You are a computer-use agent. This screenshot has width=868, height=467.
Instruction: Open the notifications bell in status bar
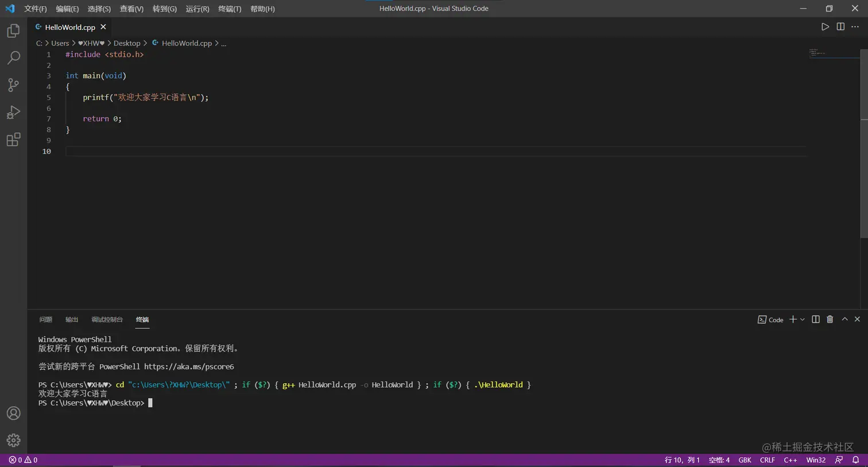point(855,460)
